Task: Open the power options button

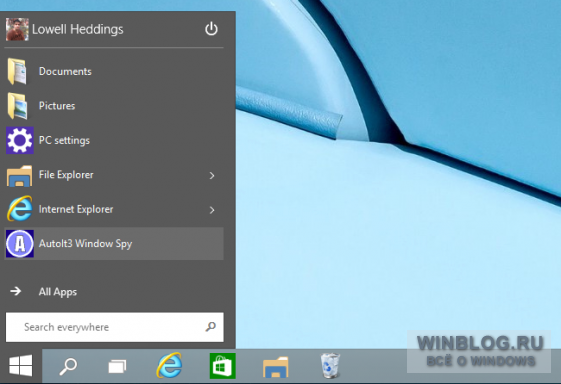Action: click(211, 29)
